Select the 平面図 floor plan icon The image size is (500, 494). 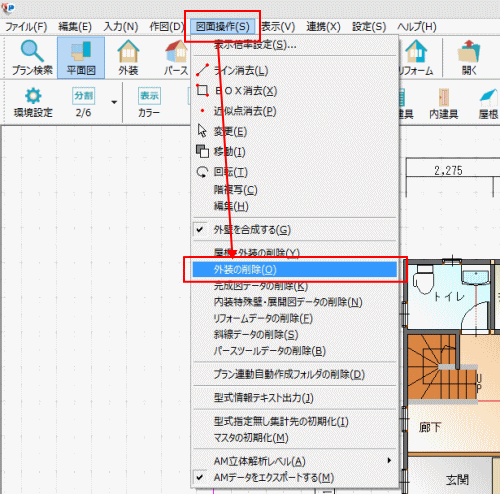pos(81,58)
